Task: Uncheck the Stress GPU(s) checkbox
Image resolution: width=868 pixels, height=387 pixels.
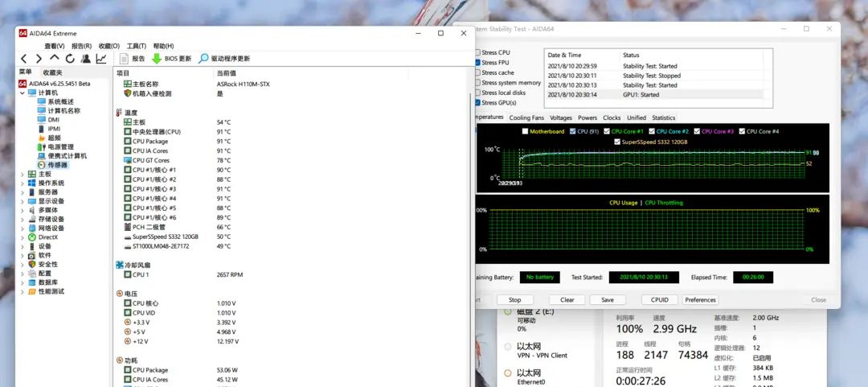Action: pyautogui.click(x=477, y=102)
